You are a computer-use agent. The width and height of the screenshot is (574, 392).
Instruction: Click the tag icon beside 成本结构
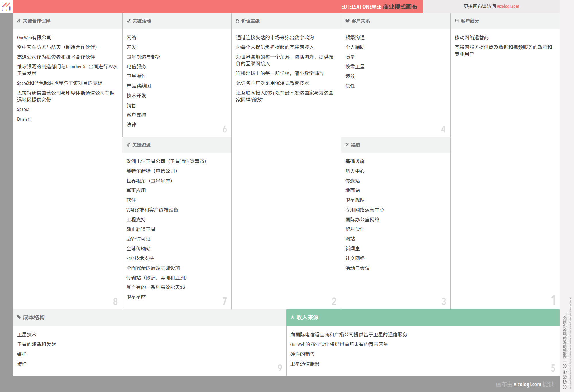pos(19,317)
